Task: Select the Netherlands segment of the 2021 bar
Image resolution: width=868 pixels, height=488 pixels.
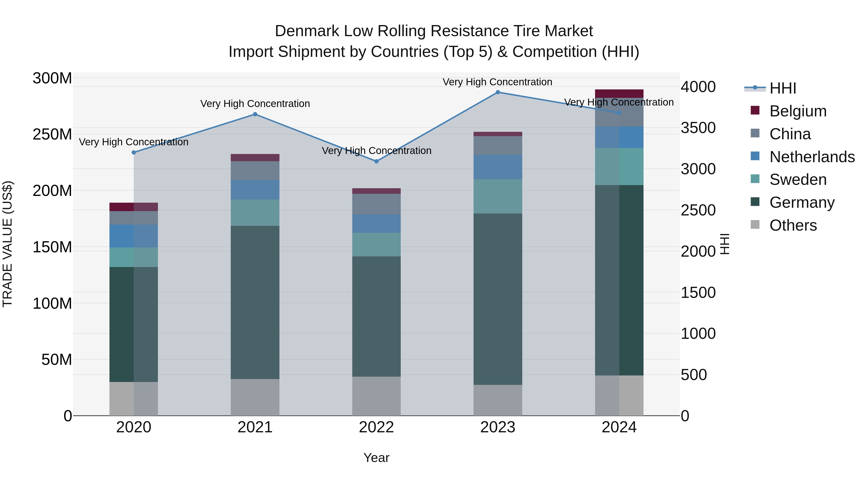Action: [255, 190]
